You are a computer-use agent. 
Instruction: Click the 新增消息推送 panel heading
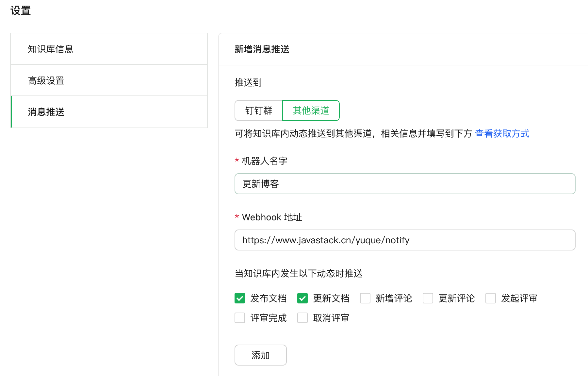tap(262, 49)
